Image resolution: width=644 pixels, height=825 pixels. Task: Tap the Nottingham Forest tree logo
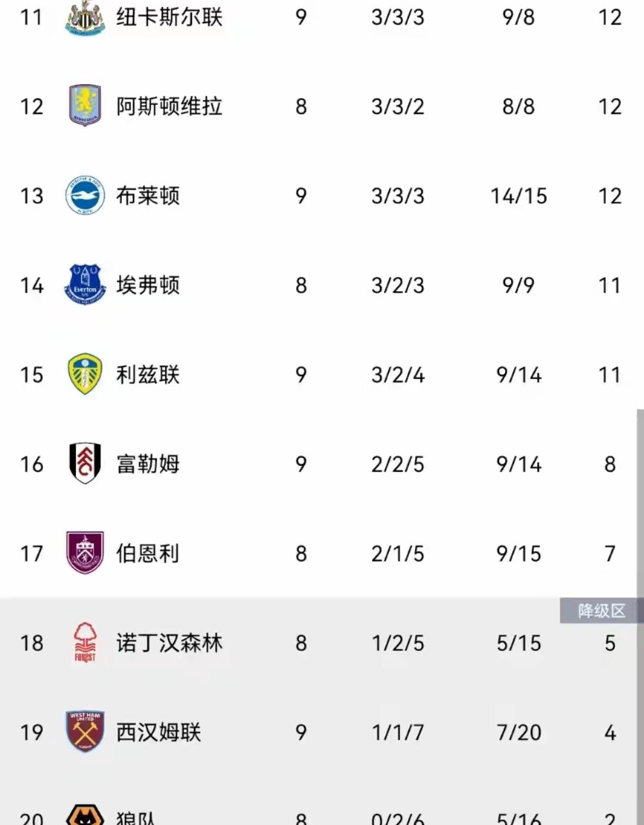(85, 642)
